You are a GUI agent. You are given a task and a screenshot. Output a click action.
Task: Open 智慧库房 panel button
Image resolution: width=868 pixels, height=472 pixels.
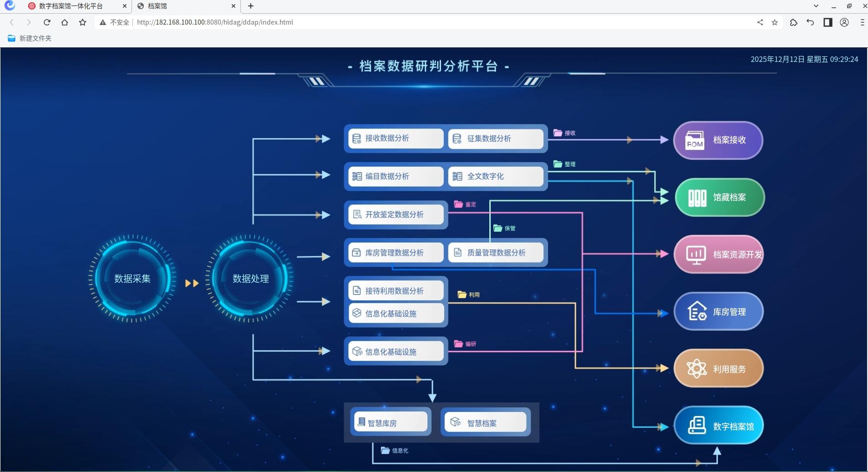(391, 422)
